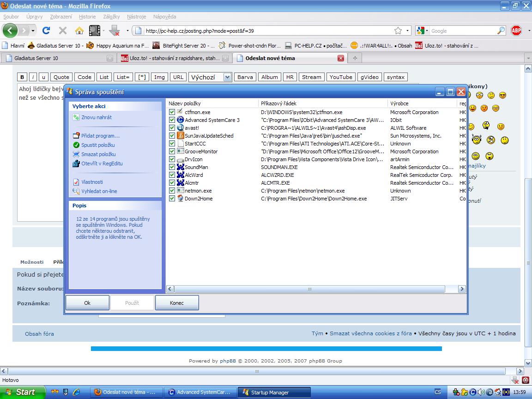Click the avast! program icon in list
The width and height of the screenshot is (532, 399).
pyautogui.click(x=181, y=128)
